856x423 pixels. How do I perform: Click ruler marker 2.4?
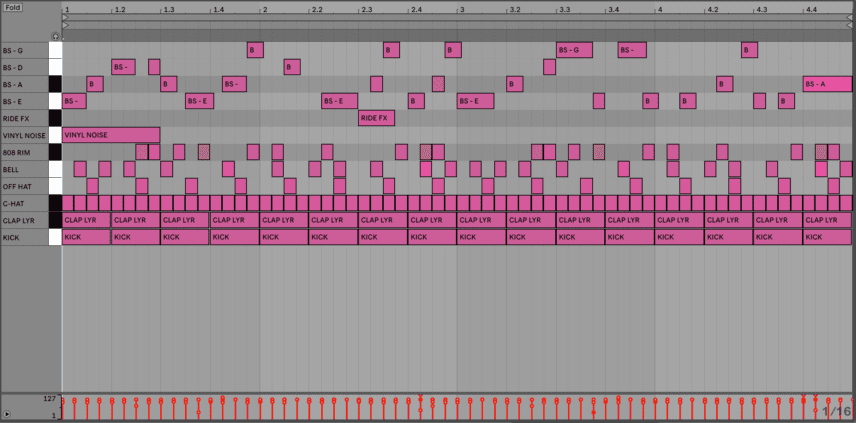[416, 10]
